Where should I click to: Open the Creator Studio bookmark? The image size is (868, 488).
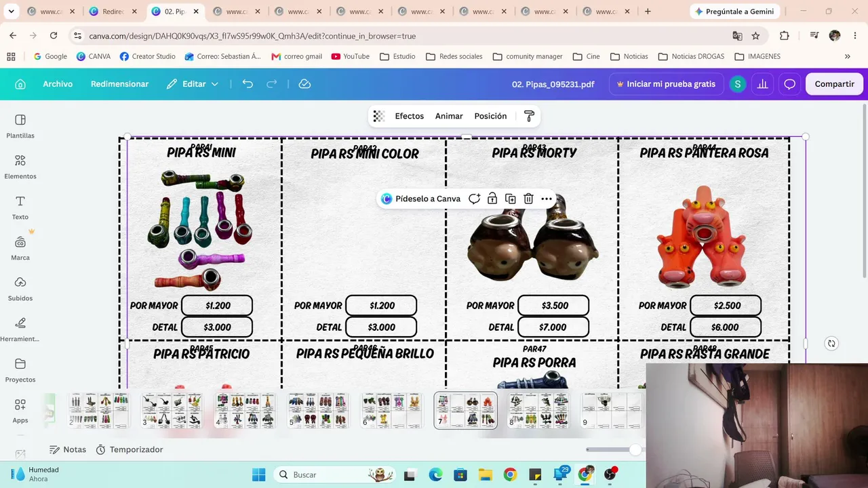147,56
